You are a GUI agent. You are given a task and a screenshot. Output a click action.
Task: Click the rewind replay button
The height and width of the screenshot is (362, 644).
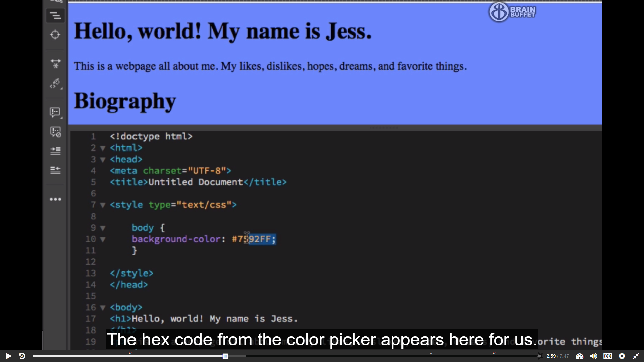[x=22, y=356]
